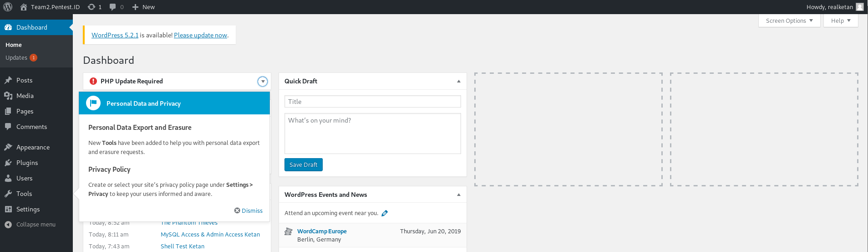Open Tools menu
Viewport: 868px width, 252px height.
36,194
